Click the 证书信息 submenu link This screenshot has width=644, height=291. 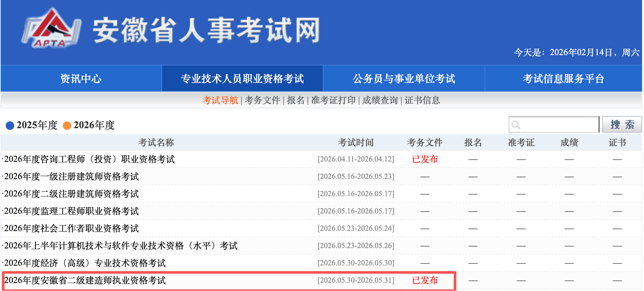pyautogui.click(x=422, y=100)
